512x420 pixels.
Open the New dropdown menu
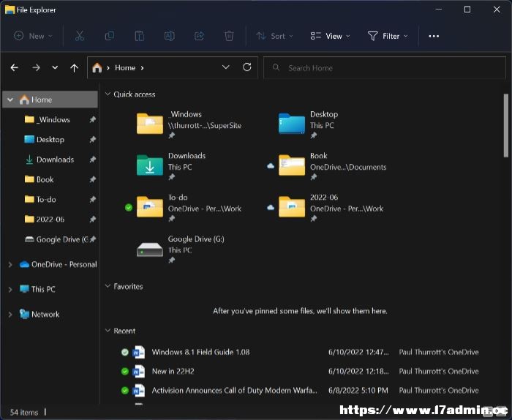pyautogui.click(x=33, y=36)
